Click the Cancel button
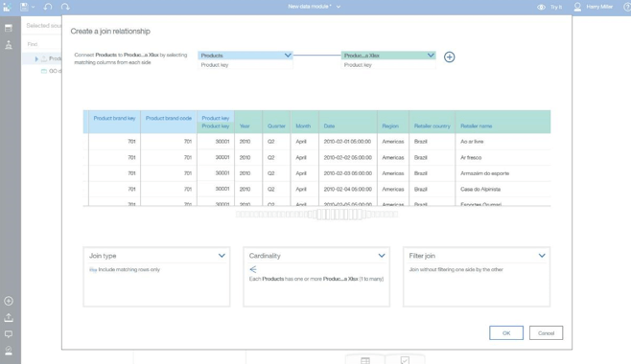The height and width of the screenshot is (364, 631). [546, 333]
